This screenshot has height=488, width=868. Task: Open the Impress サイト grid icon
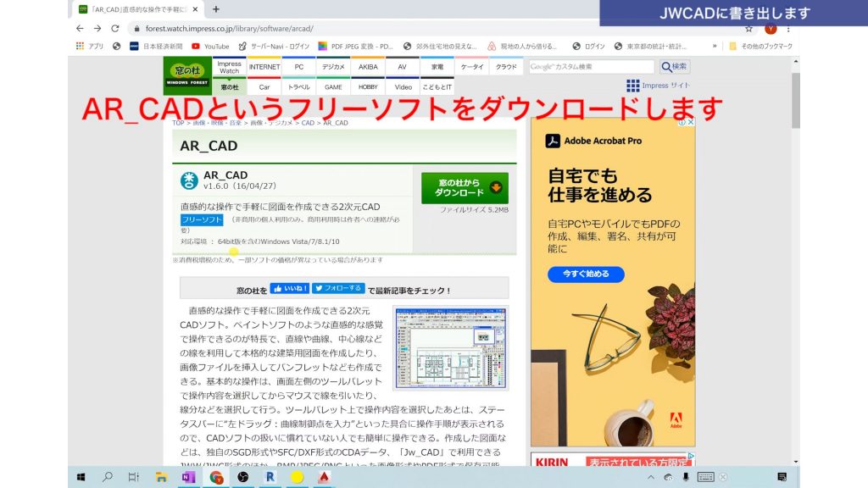(632, 85)
